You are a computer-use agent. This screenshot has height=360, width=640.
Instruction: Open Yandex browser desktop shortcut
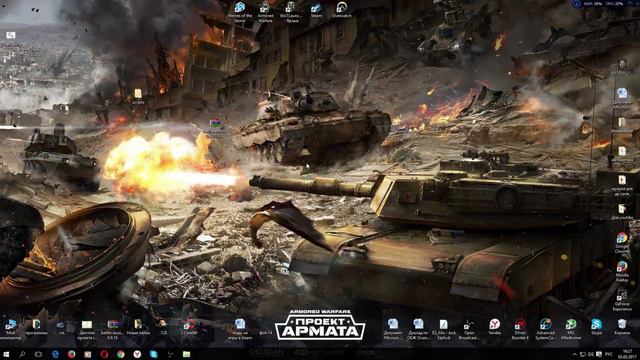point(495,327)
